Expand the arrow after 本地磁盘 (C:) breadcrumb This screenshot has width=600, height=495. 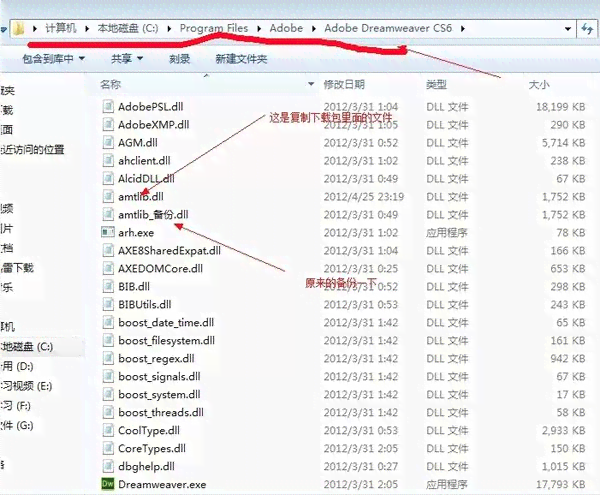(169, 29)
